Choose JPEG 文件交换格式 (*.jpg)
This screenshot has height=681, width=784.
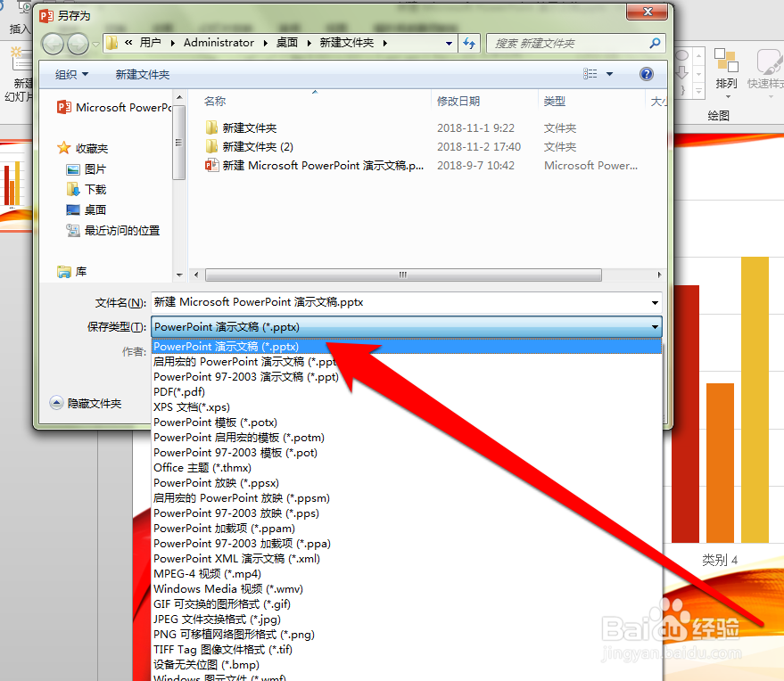point(407,619)
